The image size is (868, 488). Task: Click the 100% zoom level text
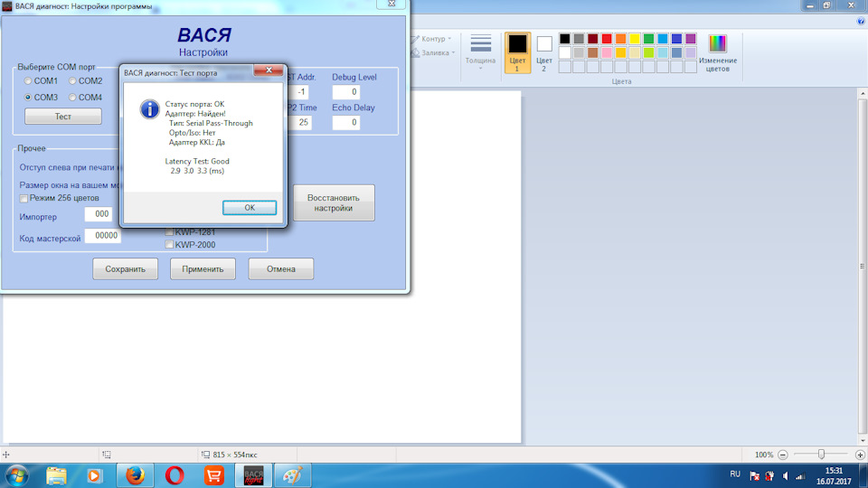click(764, 455)
